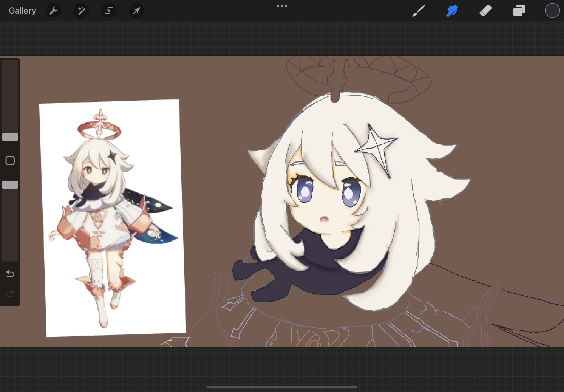This screenshot has width=564, height=392.
Task: Activate the Transform arrow tool
Action: coord(136,10)
